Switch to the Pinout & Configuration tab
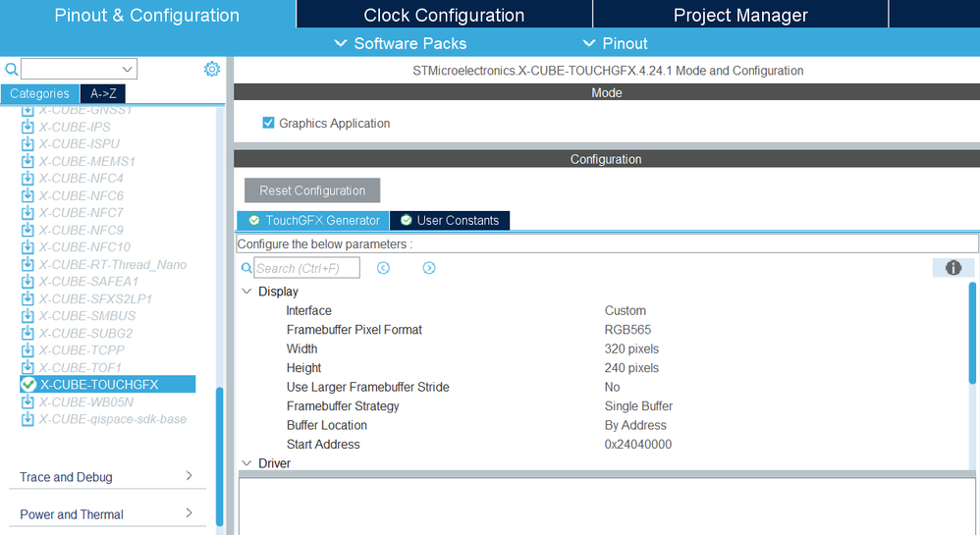This screenshot has width=980, height=535. tap(147, 15)
